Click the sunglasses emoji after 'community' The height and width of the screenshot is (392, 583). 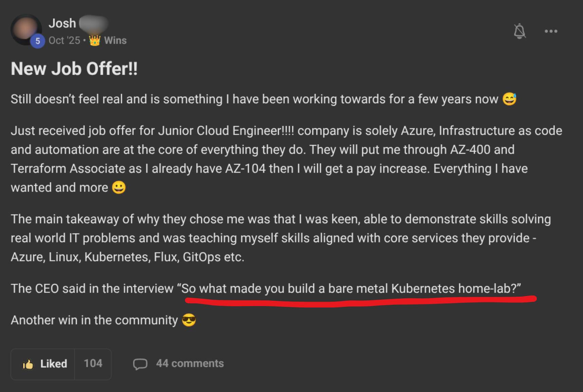click(x=189, y=320)
